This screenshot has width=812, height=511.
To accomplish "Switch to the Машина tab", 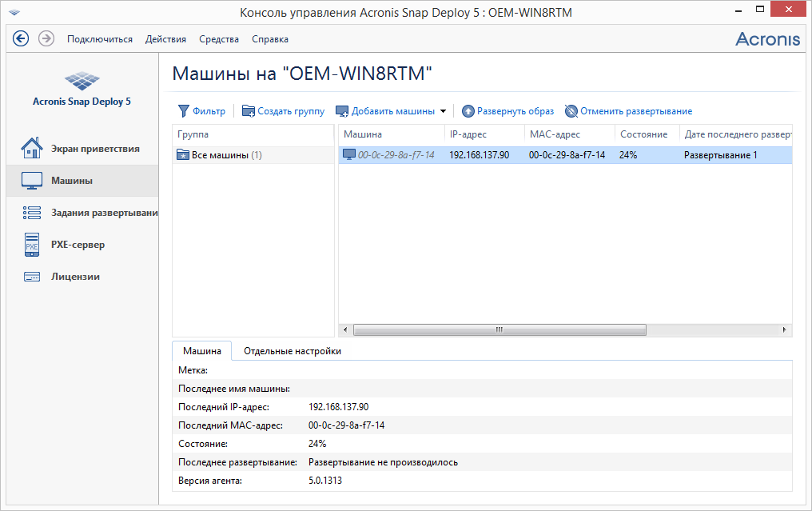I will coord(202,351).
